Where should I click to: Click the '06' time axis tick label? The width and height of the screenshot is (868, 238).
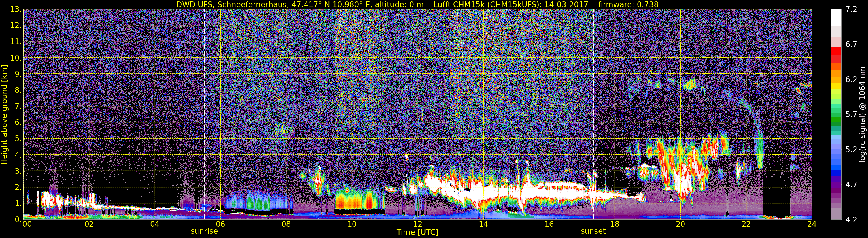[220, 224]
